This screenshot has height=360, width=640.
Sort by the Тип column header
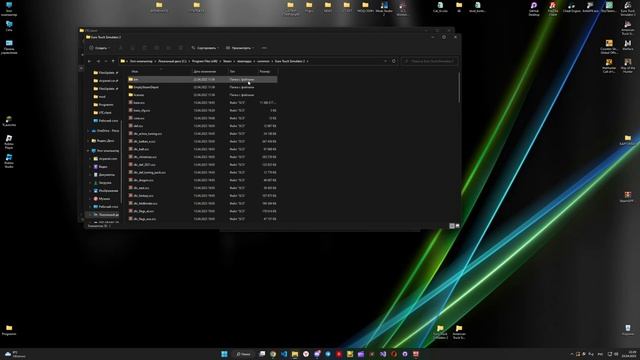(243, 71)
